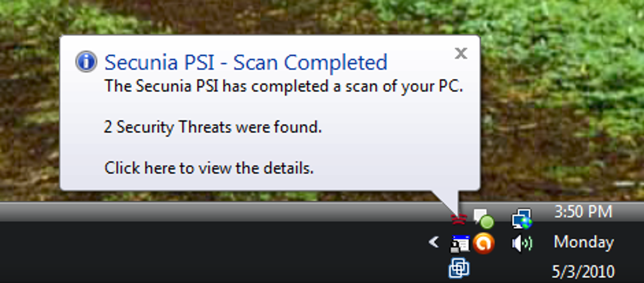Click 'Click here to view the details.'
The width and height of the screenshot is (644, 283).
tap(208, 167)
